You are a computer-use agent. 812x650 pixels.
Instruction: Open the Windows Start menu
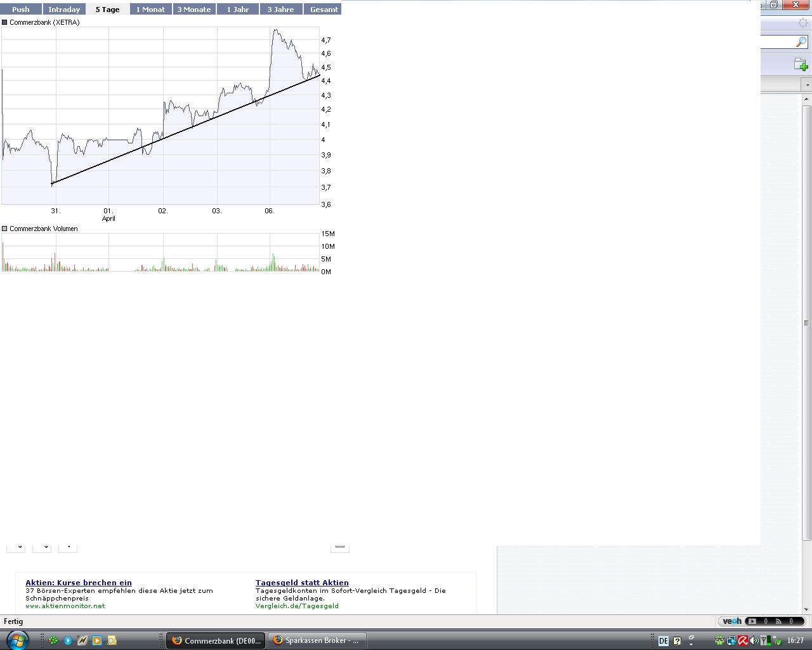point(17,640)
